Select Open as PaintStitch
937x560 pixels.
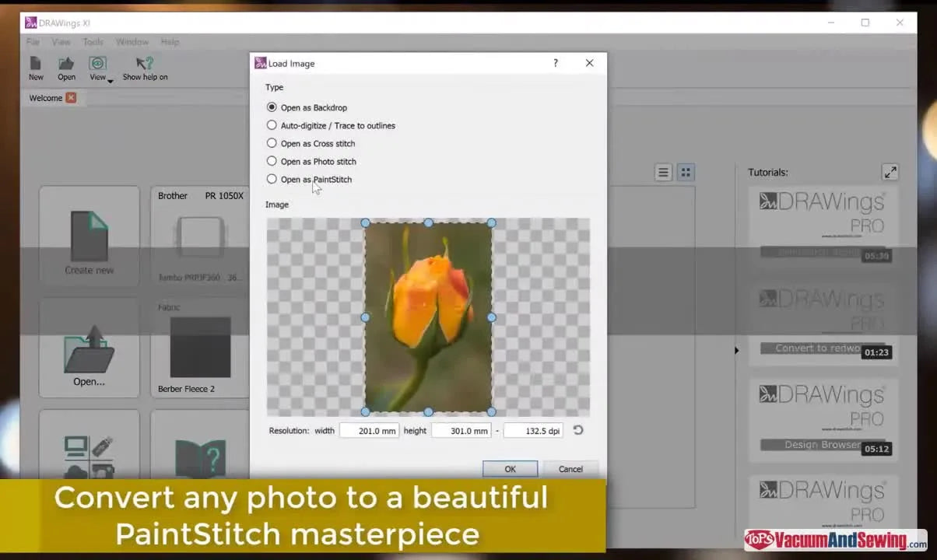point(272,179)
